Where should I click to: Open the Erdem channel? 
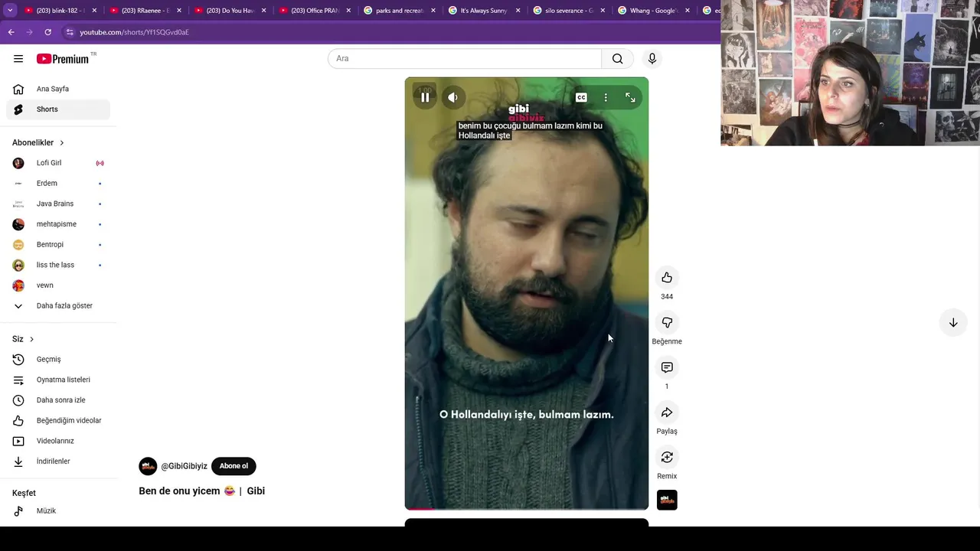coord(58,184)
